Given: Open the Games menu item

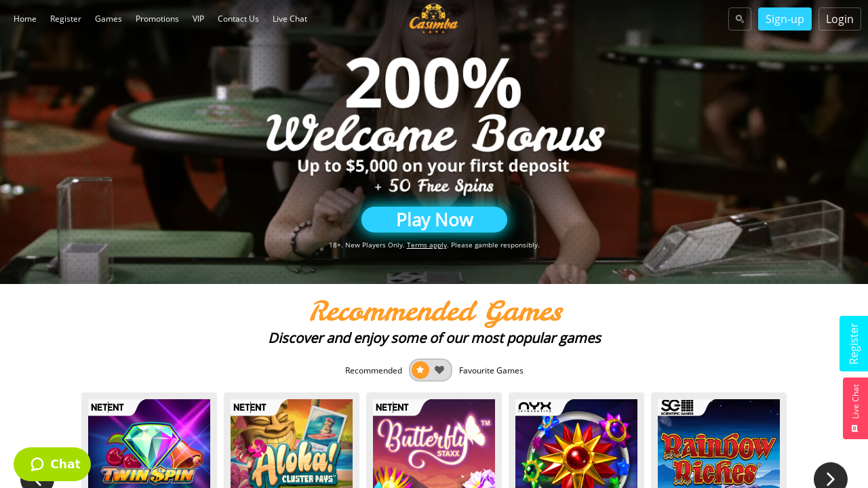Looking at the screenshot, I should point(108,19).
